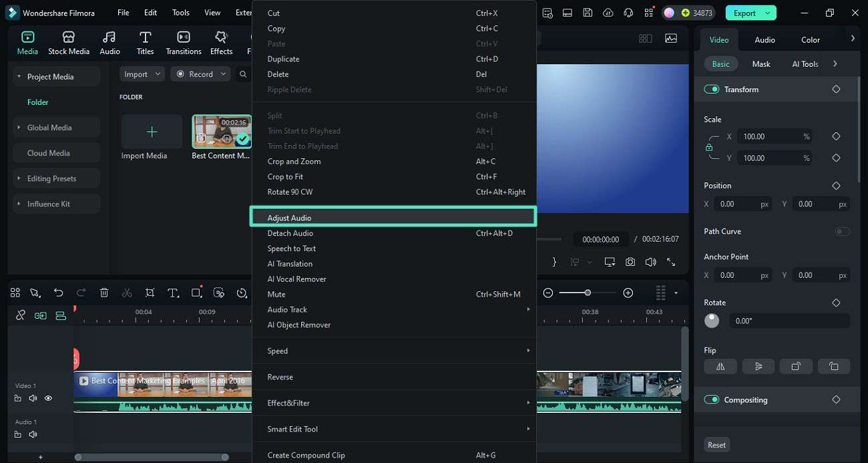Image resolution: width=868 pixels, height=463 pixels.
Task: Click the selection arrow tool in timeline
Action: click(x=35, y=293)
